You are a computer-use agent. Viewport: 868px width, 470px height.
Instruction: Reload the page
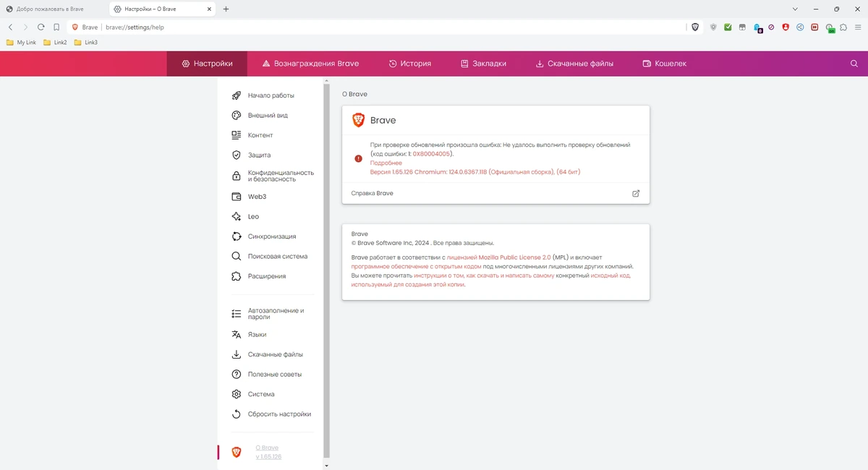41,27
